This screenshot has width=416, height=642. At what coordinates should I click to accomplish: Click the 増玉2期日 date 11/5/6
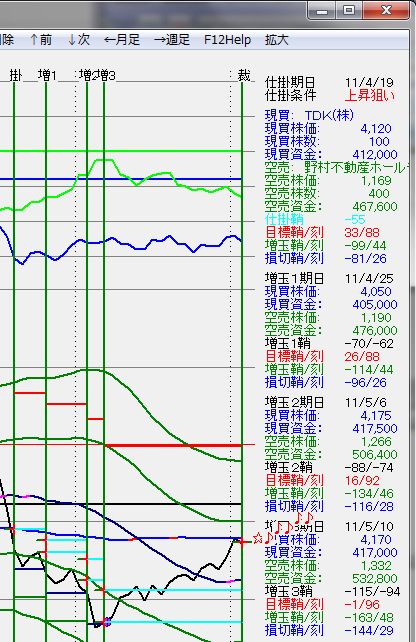click(366, 402)
